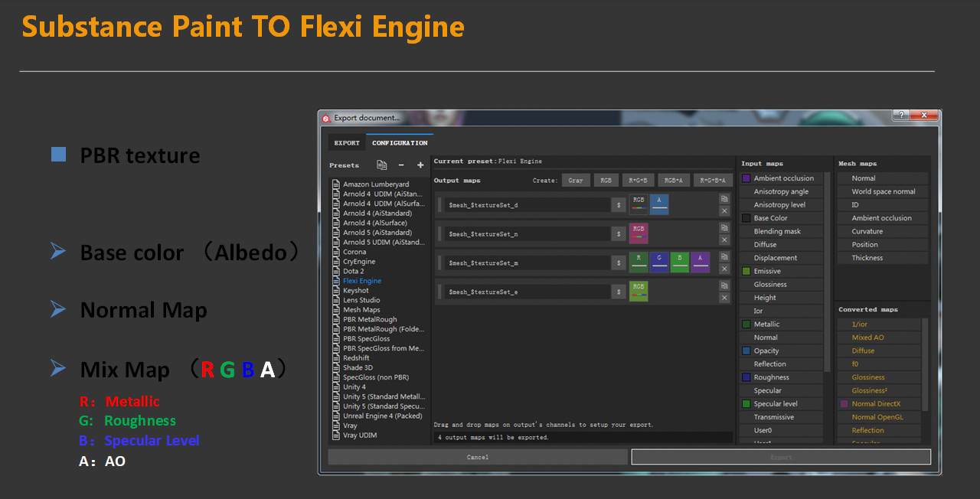Open the CONFIGURATION tab
The height and width of the screenshot is (499, 980).
[400, 143]
